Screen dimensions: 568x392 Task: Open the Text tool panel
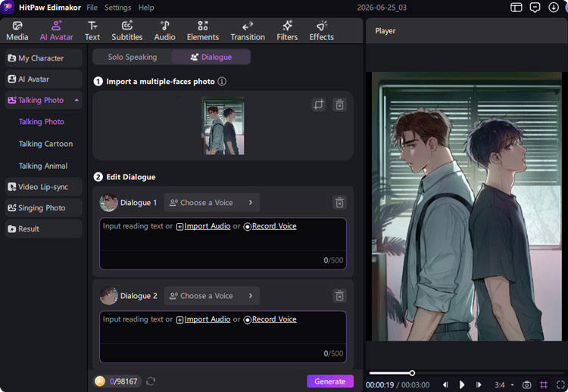pos(92,31)
